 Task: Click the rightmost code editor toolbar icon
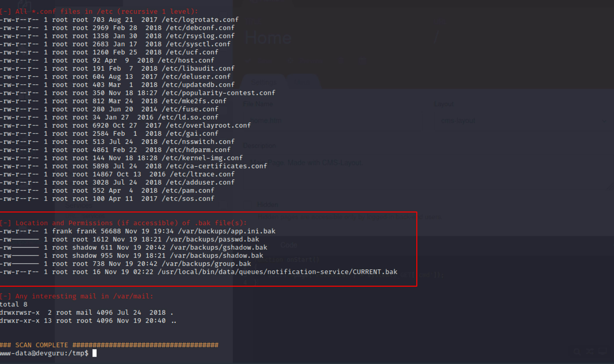602,351
